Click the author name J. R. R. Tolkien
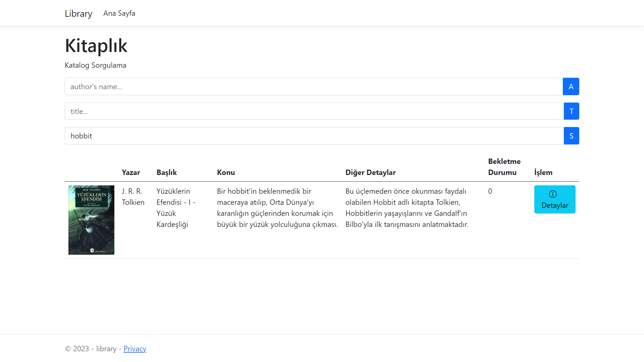This screenshot has width=644, height=362. point(133,196)
